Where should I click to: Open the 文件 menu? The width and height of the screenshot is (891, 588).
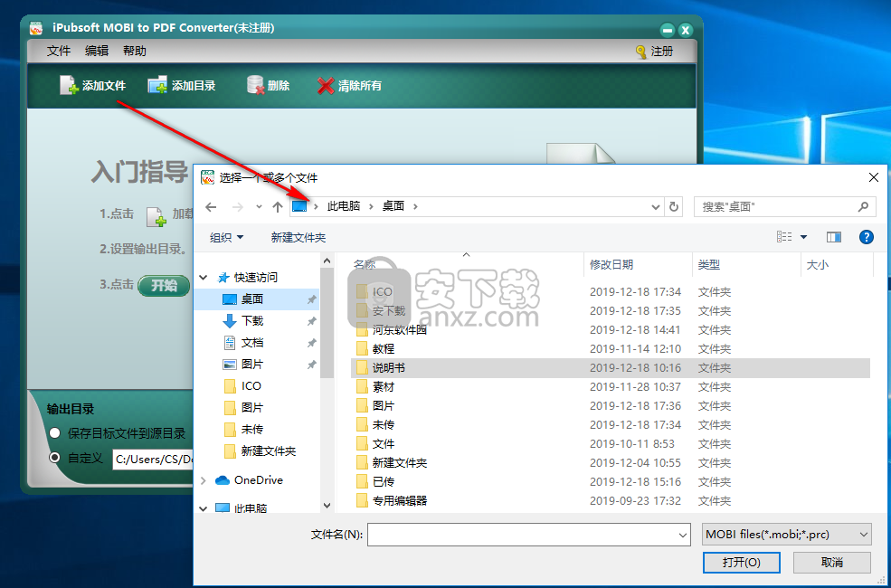(x=59, y=52)
